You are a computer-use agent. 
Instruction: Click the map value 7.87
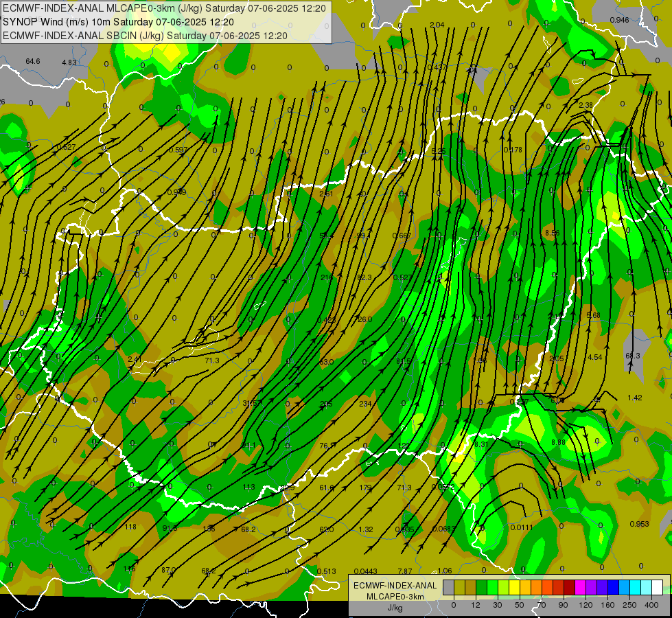click(x=404, y=571)
